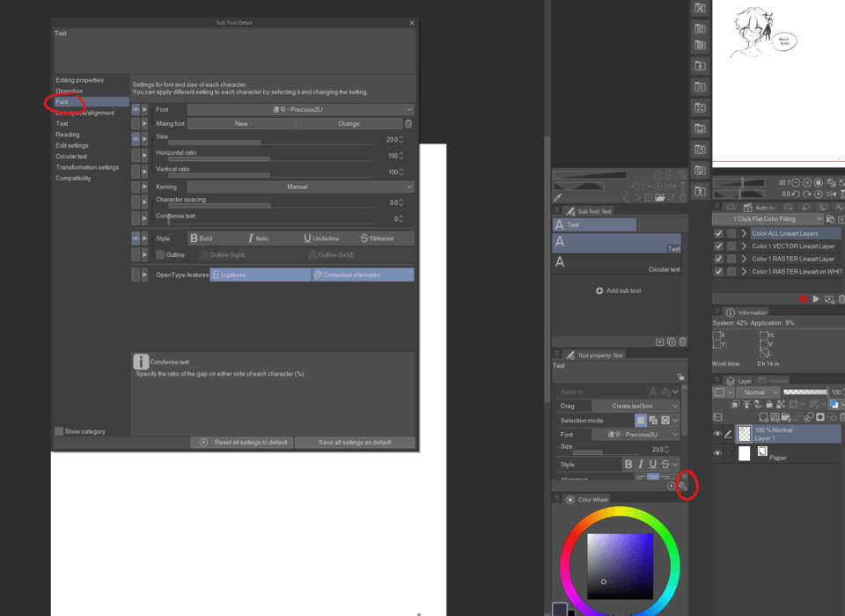The height and width of the screenshot is (616, 845).
Task: Open Sub Tool Detail with the wrench icon
Action: click(x=682, y=486)
